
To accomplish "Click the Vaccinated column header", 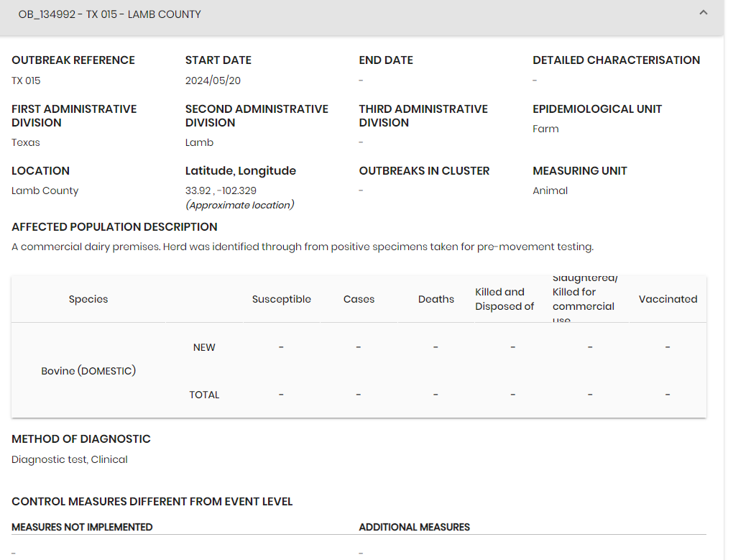I will 668,299.
